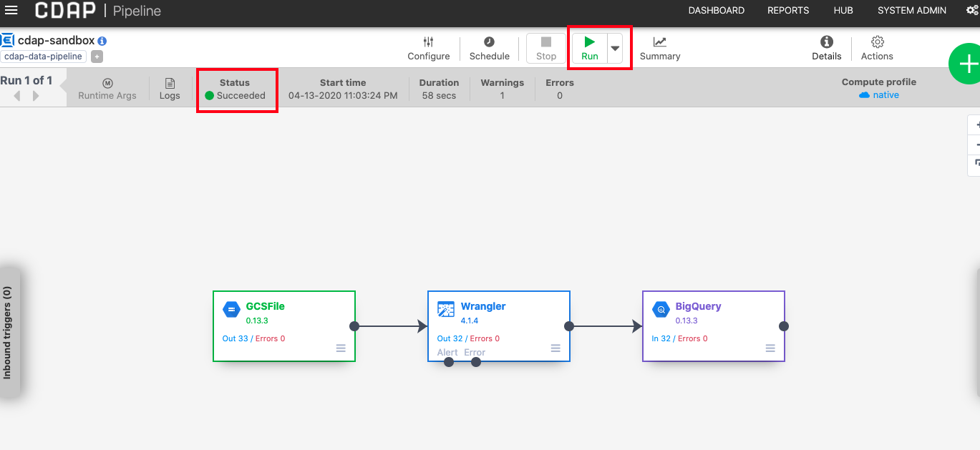Click the green plus add entity button
The width and height of the screenshot is (980, 450).
[966, 64]
